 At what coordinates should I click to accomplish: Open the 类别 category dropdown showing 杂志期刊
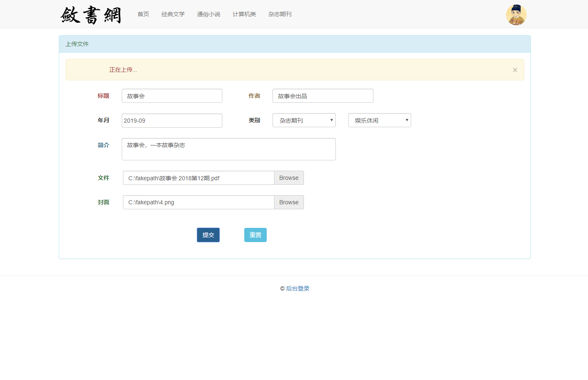click(304, 120)
